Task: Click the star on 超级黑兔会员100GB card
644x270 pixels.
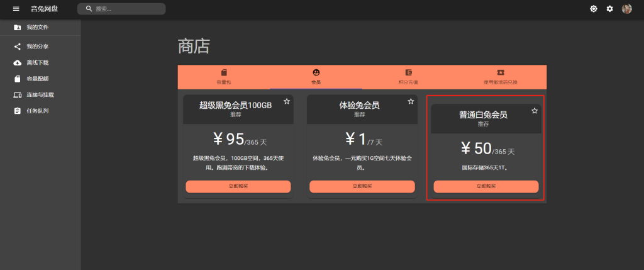Action: point(287,101)
